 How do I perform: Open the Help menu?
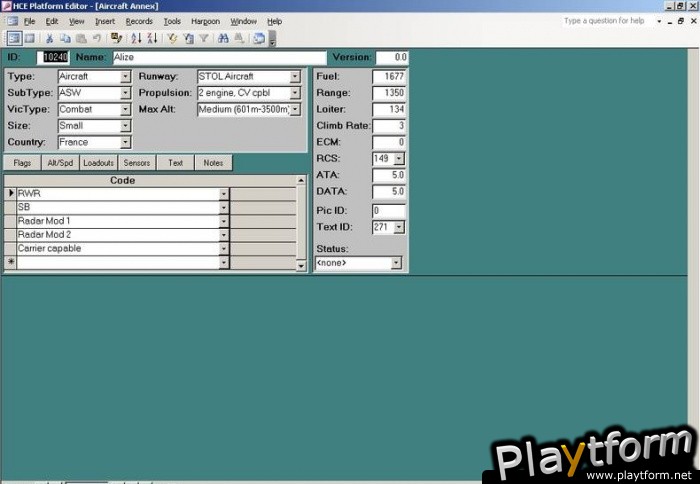(x=275, y=21)
